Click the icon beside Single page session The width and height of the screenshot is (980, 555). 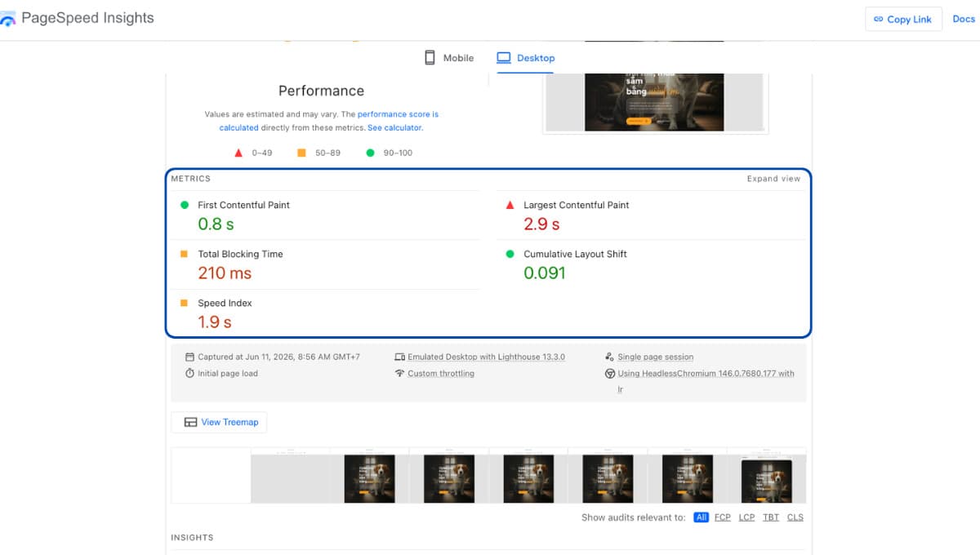pos(609,357)
